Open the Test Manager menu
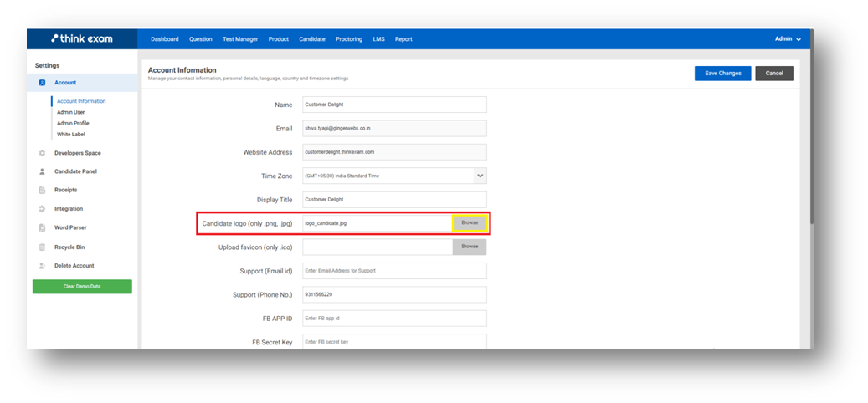 pyautogui.click(x=240, y=39)
